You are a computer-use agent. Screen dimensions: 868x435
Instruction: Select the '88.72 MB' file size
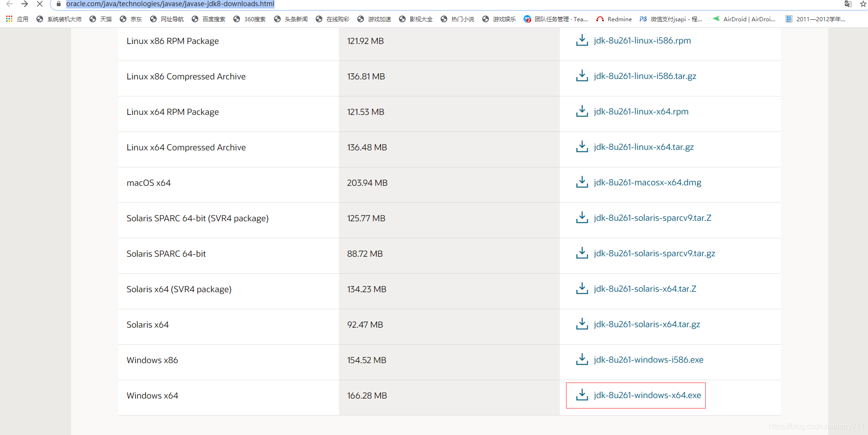(x=365, y=254)
